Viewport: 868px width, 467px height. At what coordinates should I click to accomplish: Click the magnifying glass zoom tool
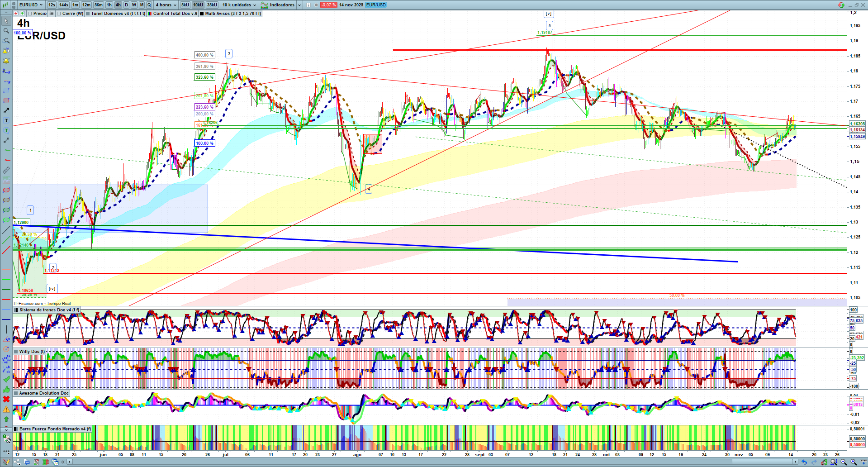pos(6,31)
